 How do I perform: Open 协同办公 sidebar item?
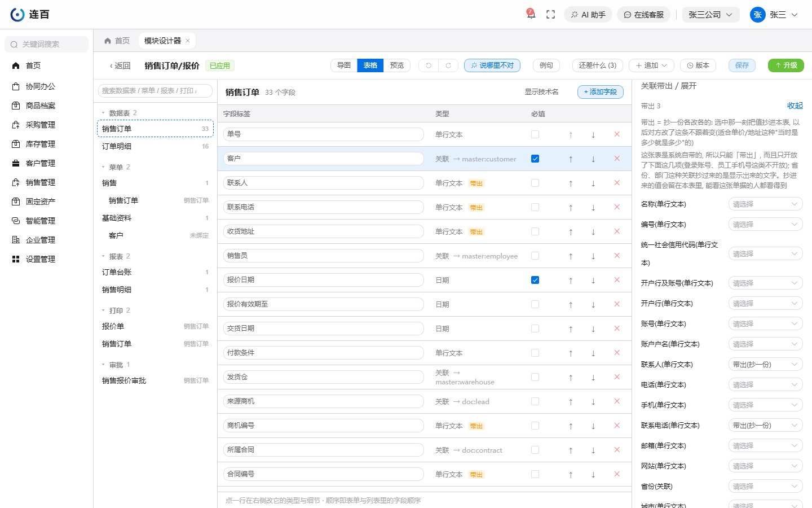[x=46, y=86]
